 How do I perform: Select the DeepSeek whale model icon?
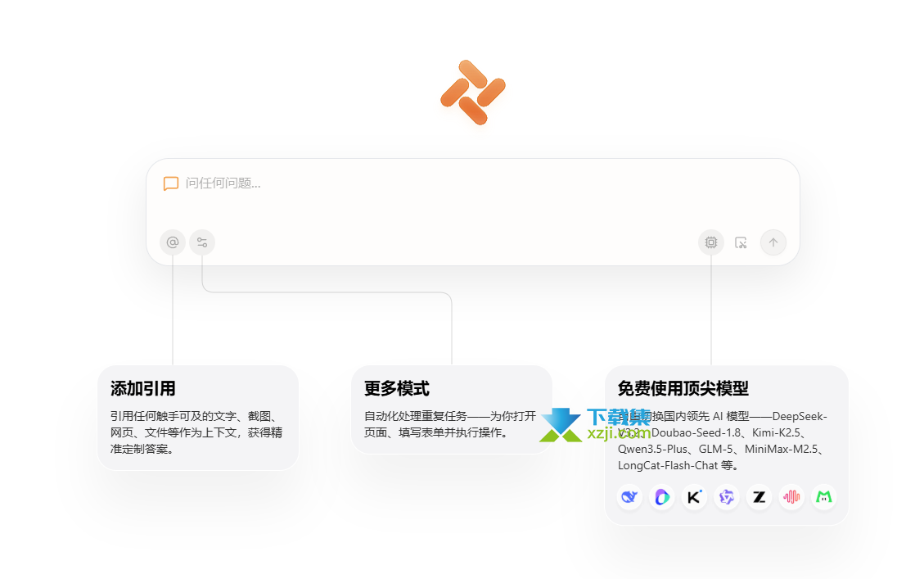click(629, 496)
